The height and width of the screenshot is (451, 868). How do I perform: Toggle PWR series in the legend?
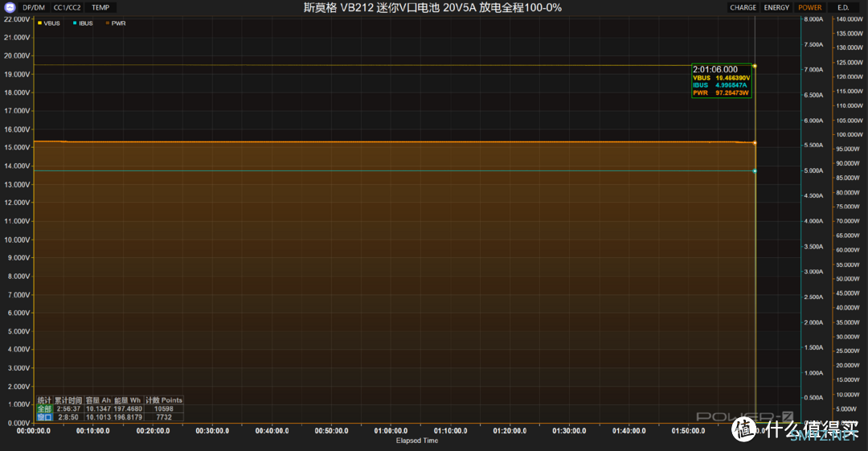click(116, 23)
